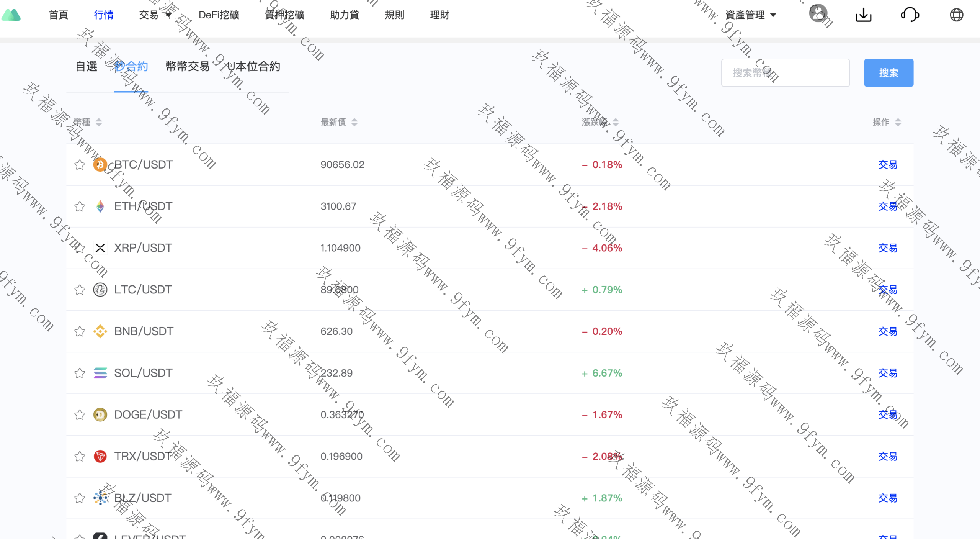
Task: Open the DeFi挖礦 menu item
Action: coord(219,15)
